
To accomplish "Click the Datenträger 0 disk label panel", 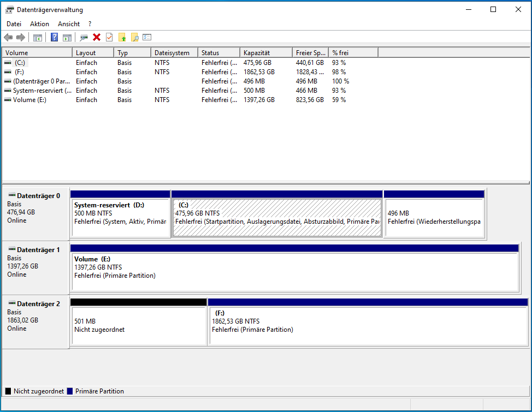I will tap(36, 214).
